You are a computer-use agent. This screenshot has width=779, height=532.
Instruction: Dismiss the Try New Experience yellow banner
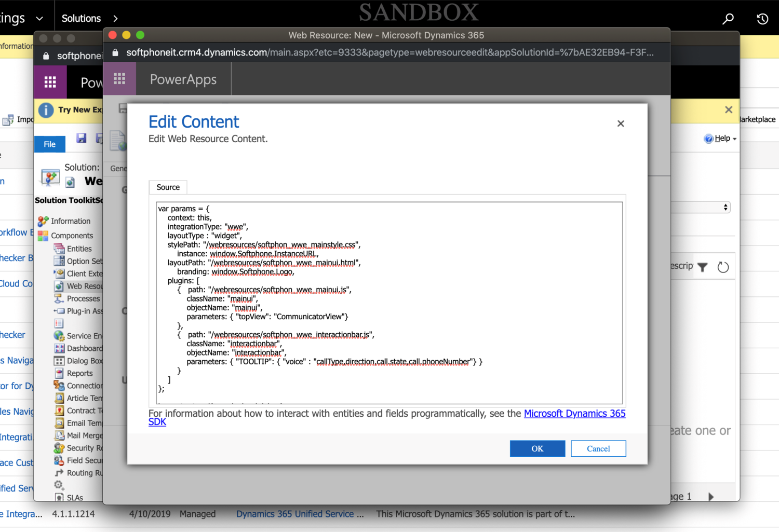[729, 110]
